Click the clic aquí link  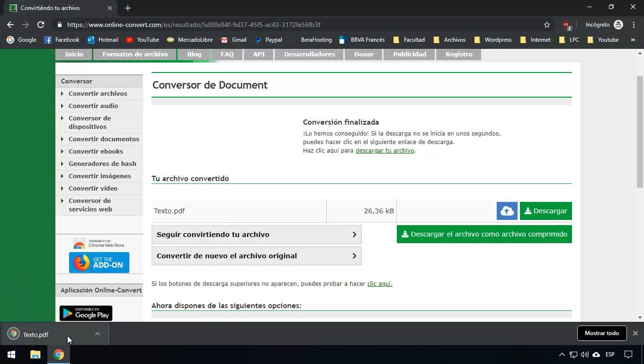tap(380, 284)
